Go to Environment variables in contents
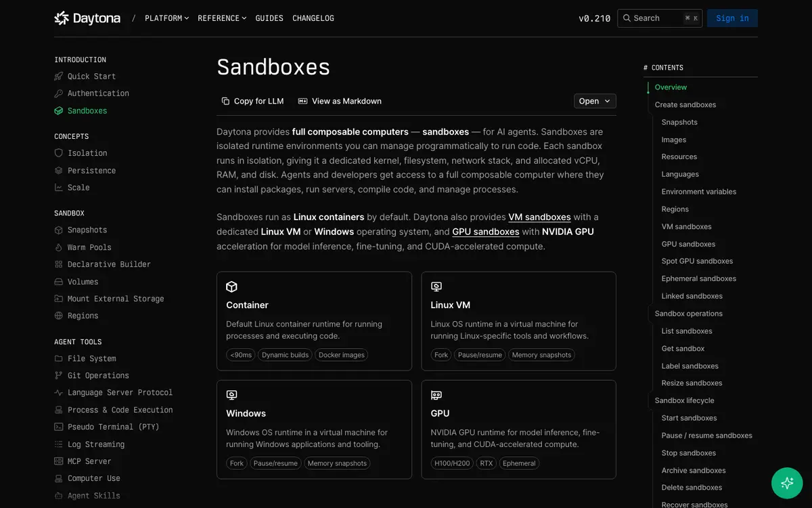 [x=698, y=192]
